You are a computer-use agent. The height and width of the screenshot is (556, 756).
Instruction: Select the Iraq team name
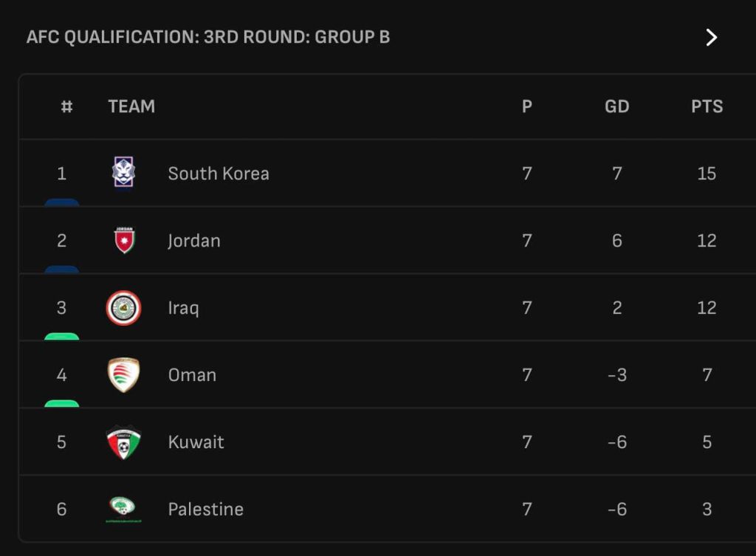tap(183, 308)
